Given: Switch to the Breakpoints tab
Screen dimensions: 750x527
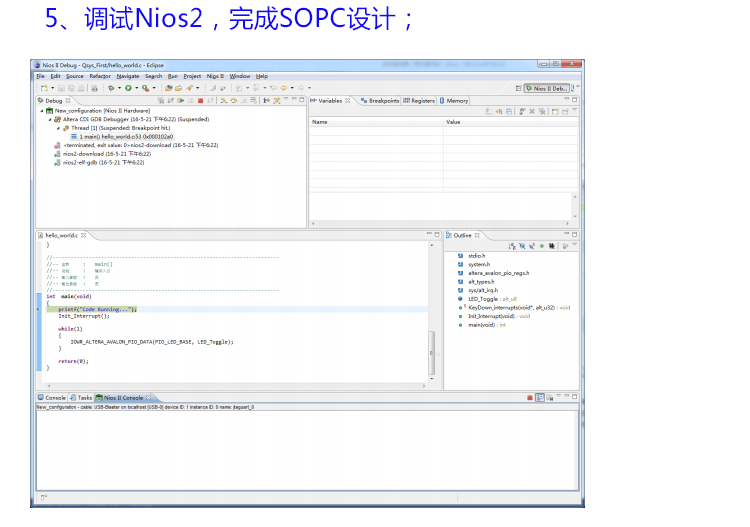Looking at the screenshot, I should point(380,100).
